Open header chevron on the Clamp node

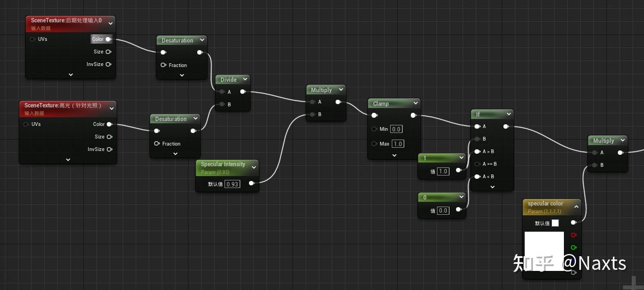[x=415, y=104]
